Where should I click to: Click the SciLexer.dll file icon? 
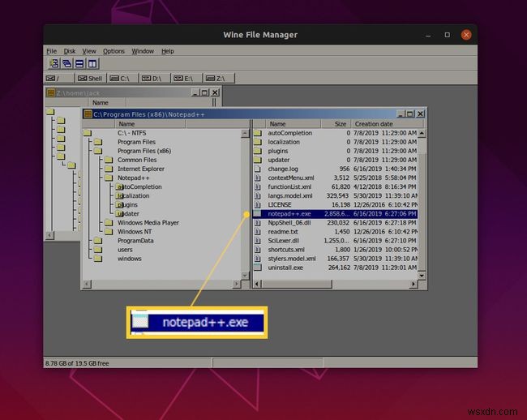[258, 241]
